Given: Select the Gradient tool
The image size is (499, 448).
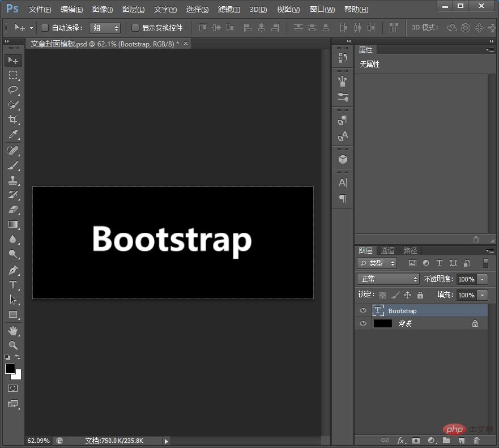Looking at the screenshot, I should click(x=13, y=224).
